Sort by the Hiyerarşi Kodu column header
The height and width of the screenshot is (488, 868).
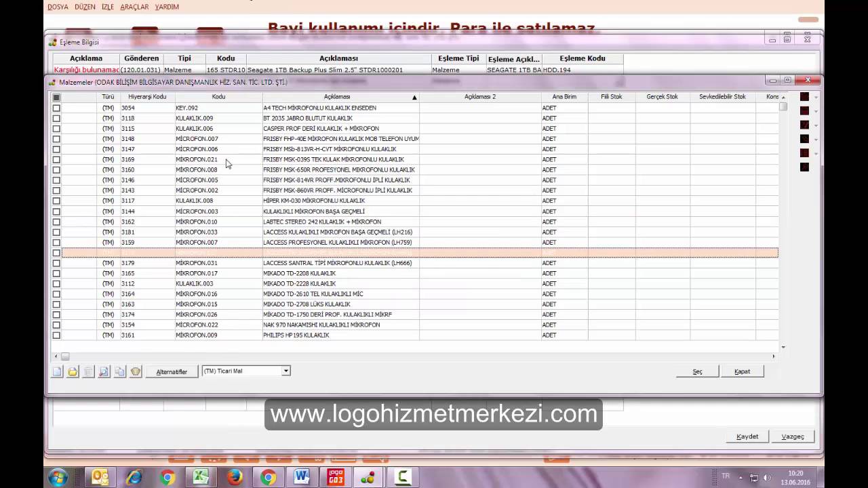point(147,97)
